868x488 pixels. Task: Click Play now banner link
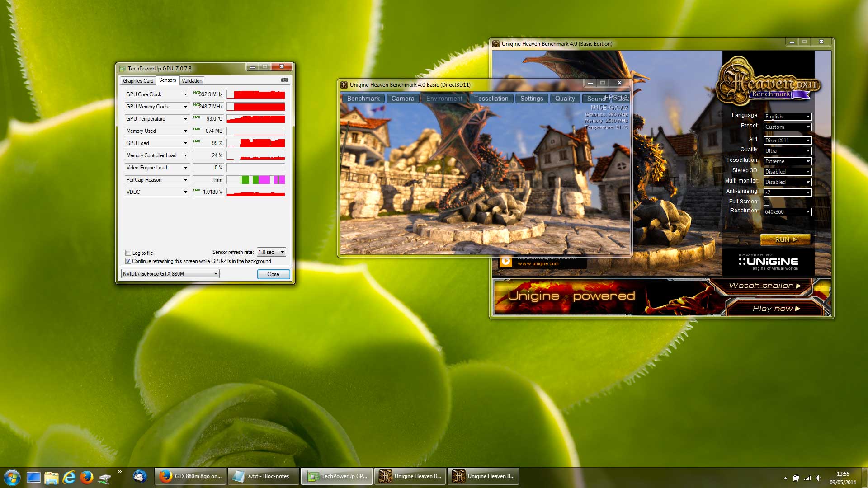pos(776,309)
